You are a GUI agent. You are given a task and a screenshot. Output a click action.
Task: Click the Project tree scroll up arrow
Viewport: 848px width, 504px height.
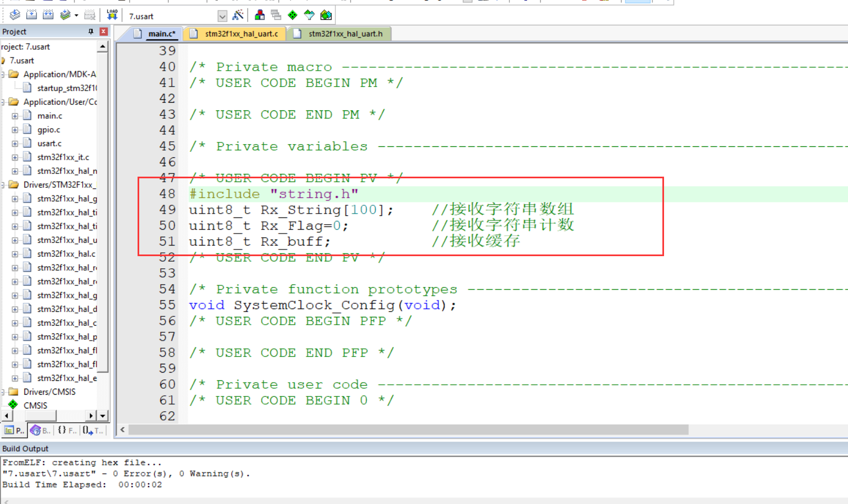[102, 47]
